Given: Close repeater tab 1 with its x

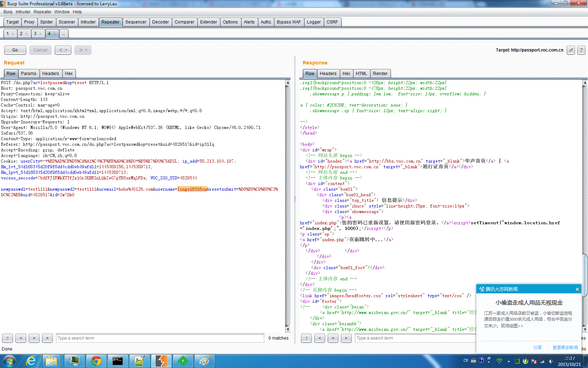Looking at the screenshot, I should (13, 34).
